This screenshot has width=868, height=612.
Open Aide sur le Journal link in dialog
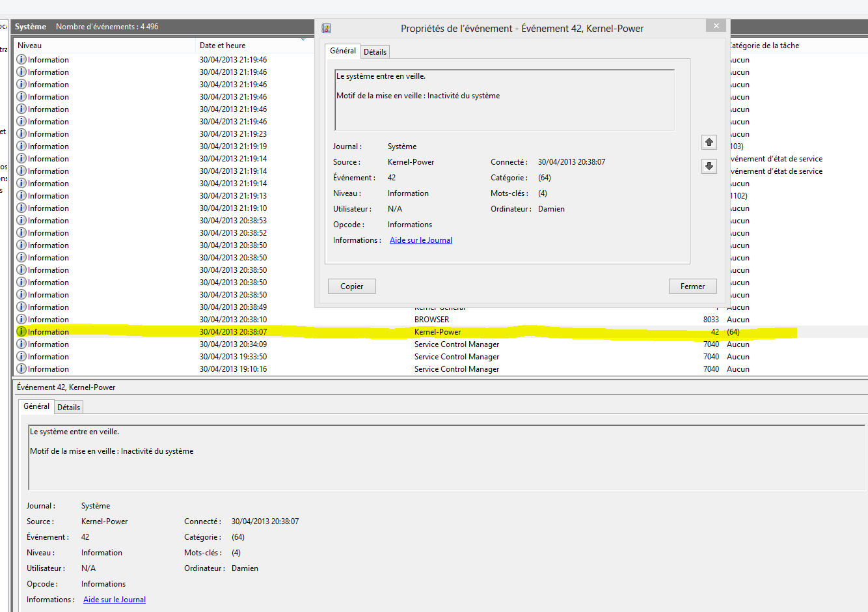pos(420,240)
